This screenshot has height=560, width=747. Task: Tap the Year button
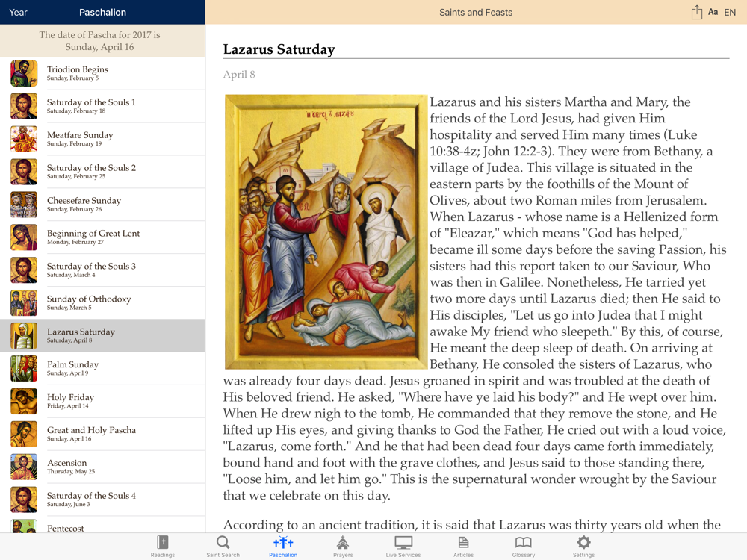click(18, 13)
